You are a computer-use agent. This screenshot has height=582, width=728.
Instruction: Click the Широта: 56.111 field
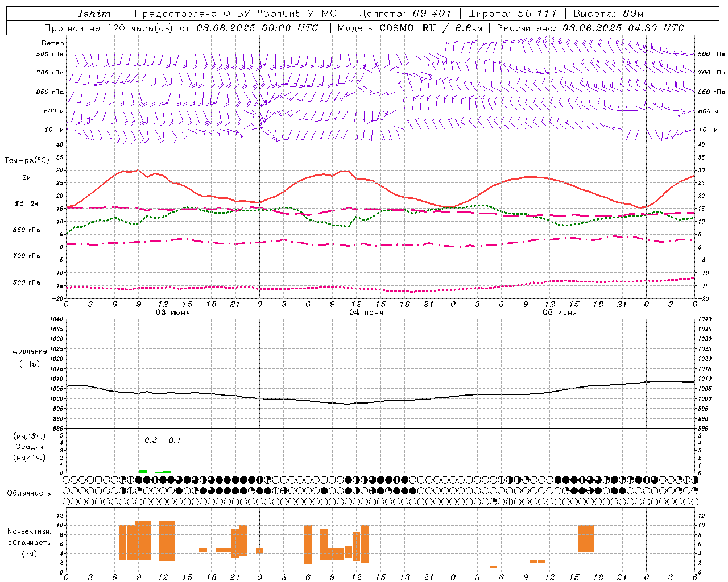point(512,14)
